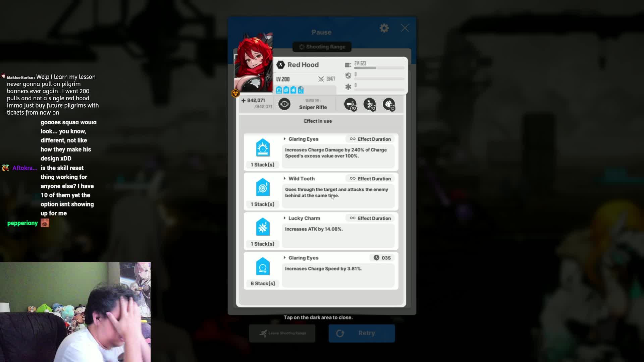
Task: Select the Lucky Charm effect icon
Action: 263,227
